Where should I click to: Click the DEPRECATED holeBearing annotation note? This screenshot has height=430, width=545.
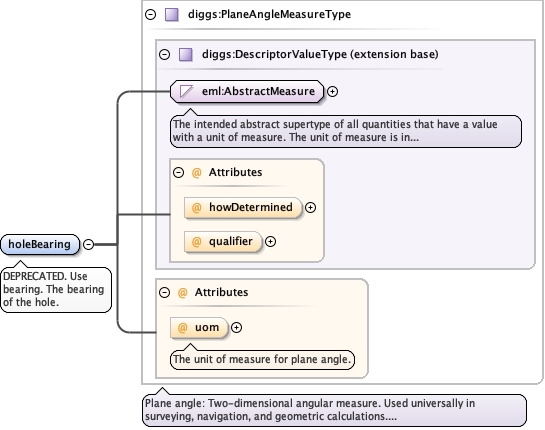point(56,290)
